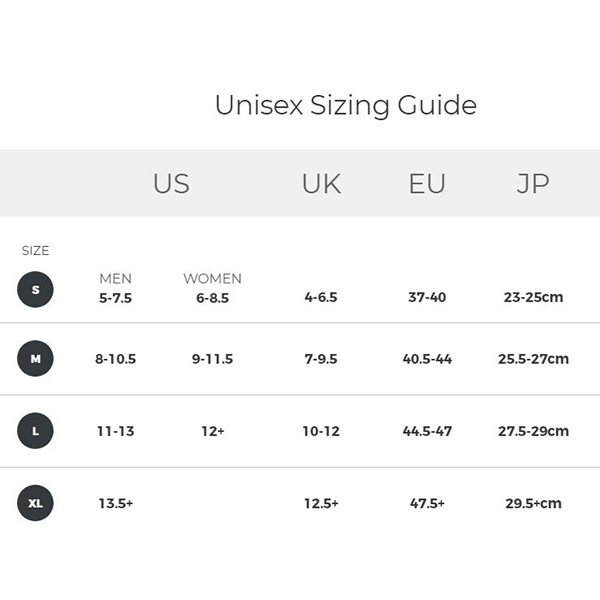Select the US column header
This screenshot has width=600, height=600.
[x=171, y=184]
